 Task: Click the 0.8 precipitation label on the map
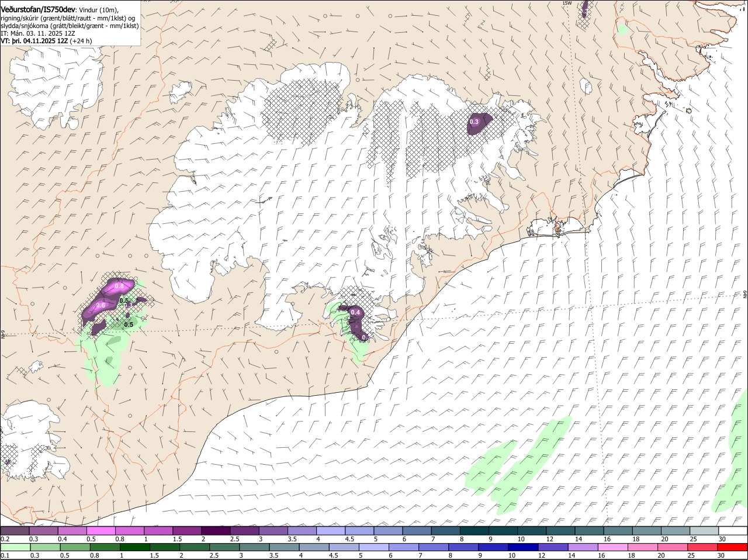click(x=119, y=286)
